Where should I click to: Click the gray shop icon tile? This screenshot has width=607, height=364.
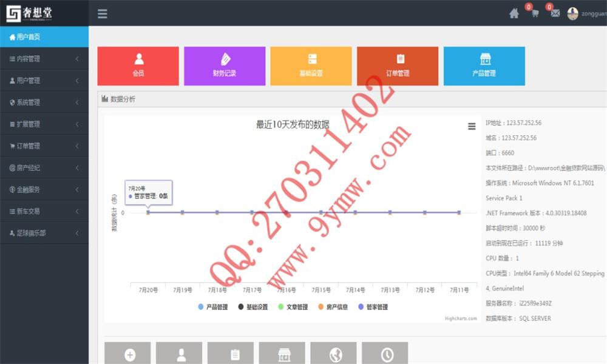[282, 353]
